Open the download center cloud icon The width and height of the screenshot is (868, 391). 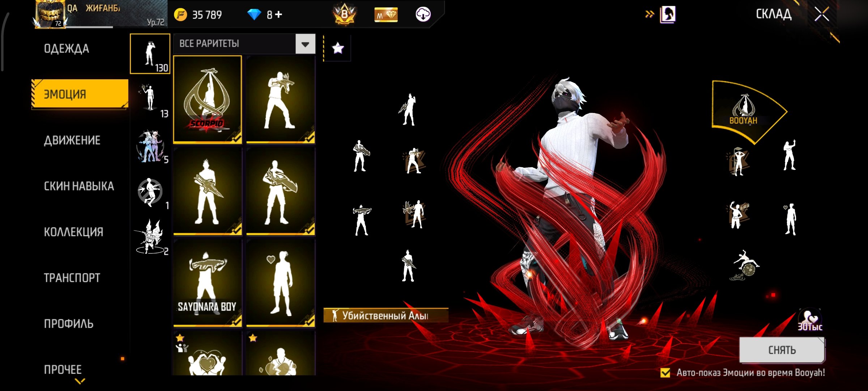pos(423,14)
